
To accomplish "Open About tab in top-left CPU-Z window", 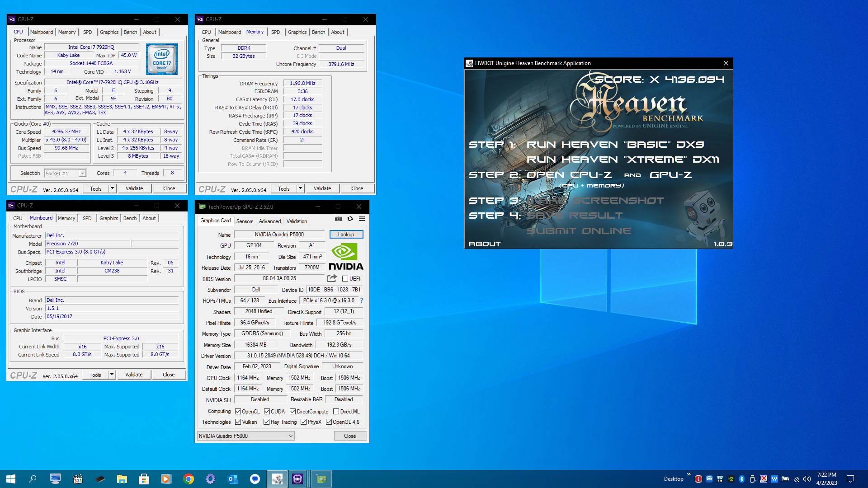I will click(150, 32).
